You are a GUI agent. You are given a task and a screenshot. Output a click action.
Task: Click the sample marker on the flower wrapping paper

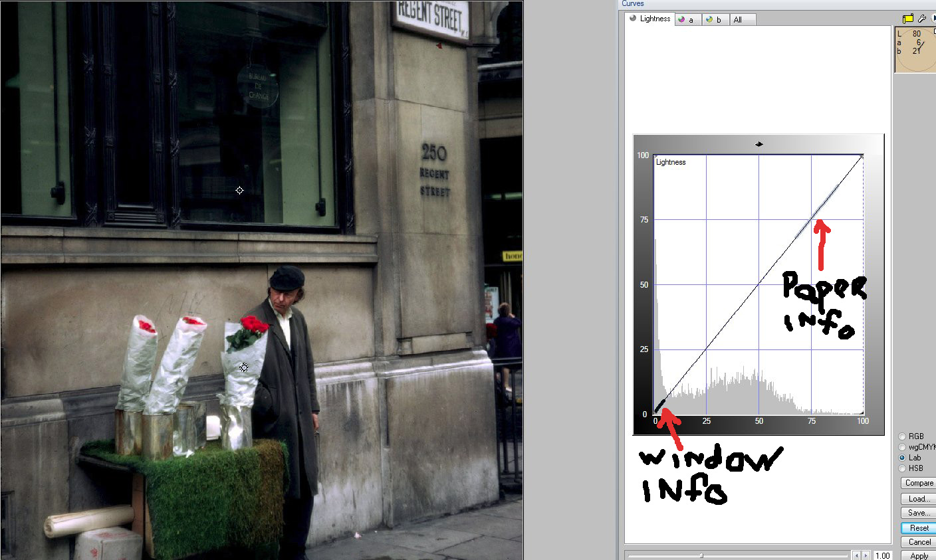[x=244, y=367]
